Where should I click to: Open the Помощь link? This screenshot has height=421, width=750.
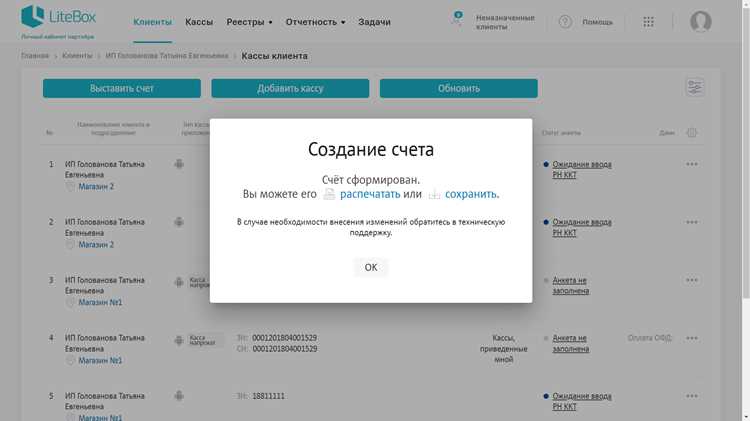[597, 22]
